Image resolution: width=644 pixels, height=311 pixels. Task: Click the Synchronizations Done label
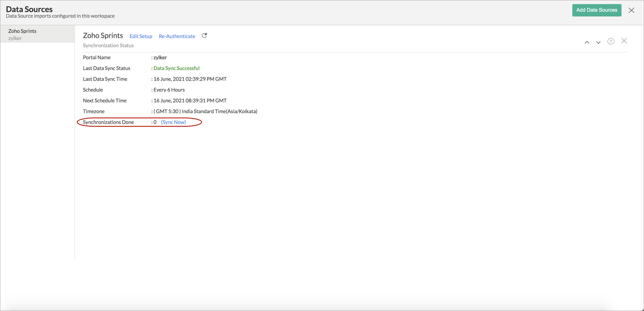(x=108, y=122)
